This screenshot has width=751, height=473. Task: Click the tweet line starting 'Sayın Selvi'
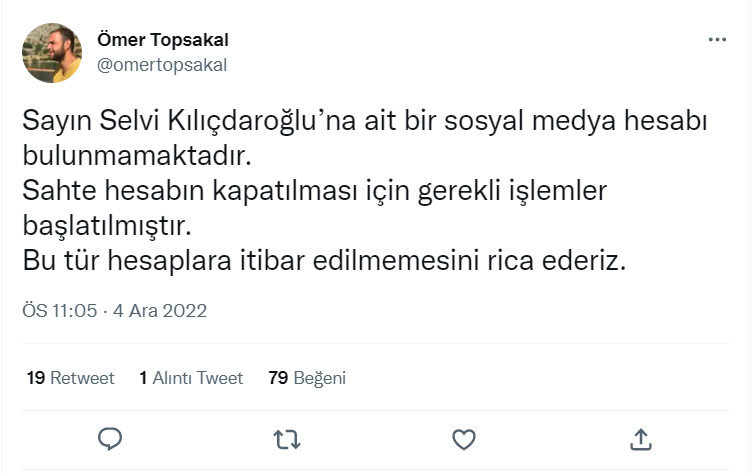point(364,121)
